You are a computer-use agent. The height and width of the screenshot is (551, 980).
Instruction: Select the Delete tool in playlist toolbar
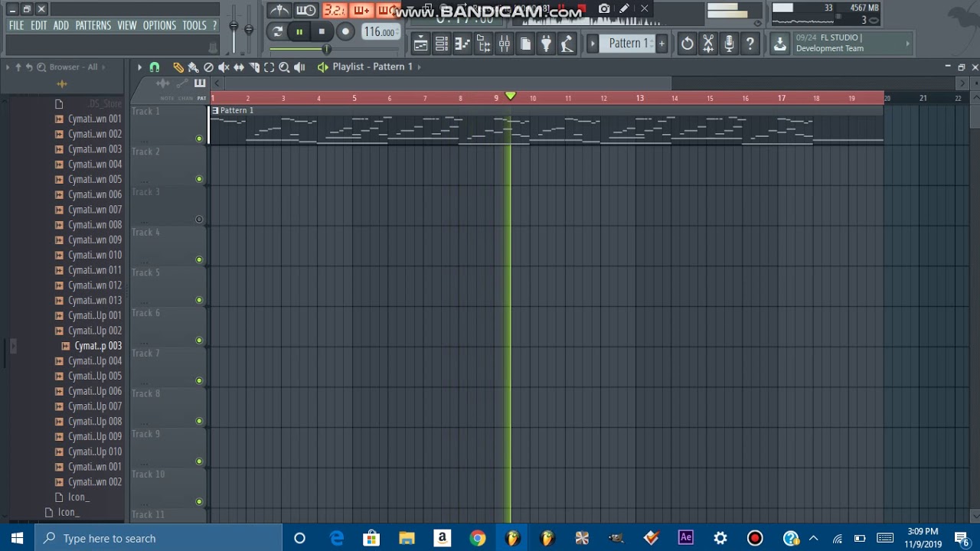[208, 67]
